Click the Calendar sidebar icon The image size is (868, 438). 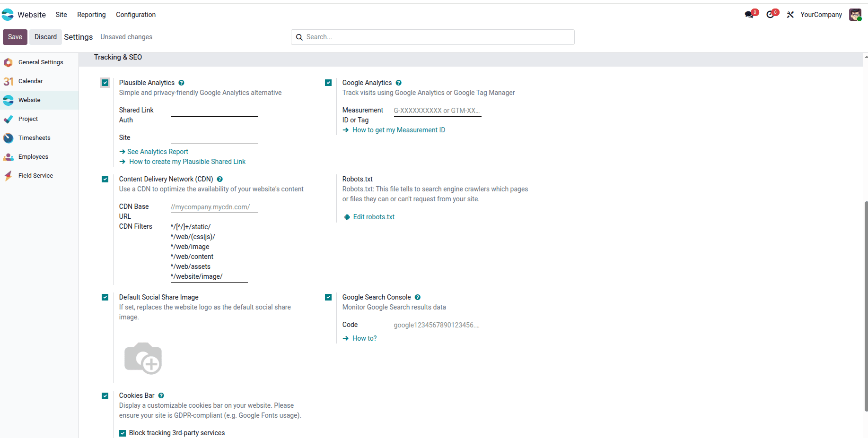pos(9,81)
